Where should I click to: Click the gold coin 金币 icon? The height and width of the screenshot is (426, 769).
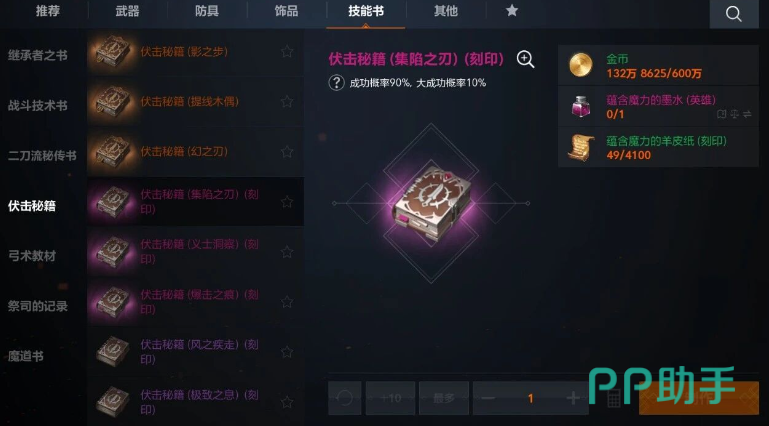[x=581, y=65]
